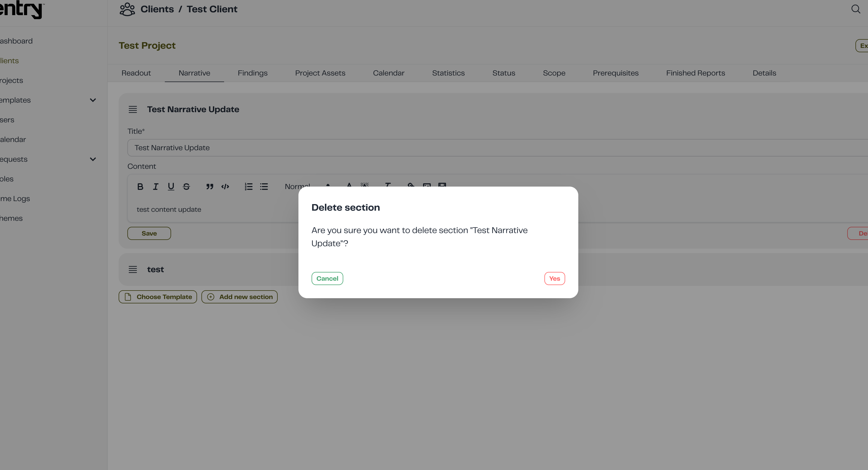Open Time Logs in the sidebar
The width and height of the screenshot is (868, 470).
tap(15, 198)
